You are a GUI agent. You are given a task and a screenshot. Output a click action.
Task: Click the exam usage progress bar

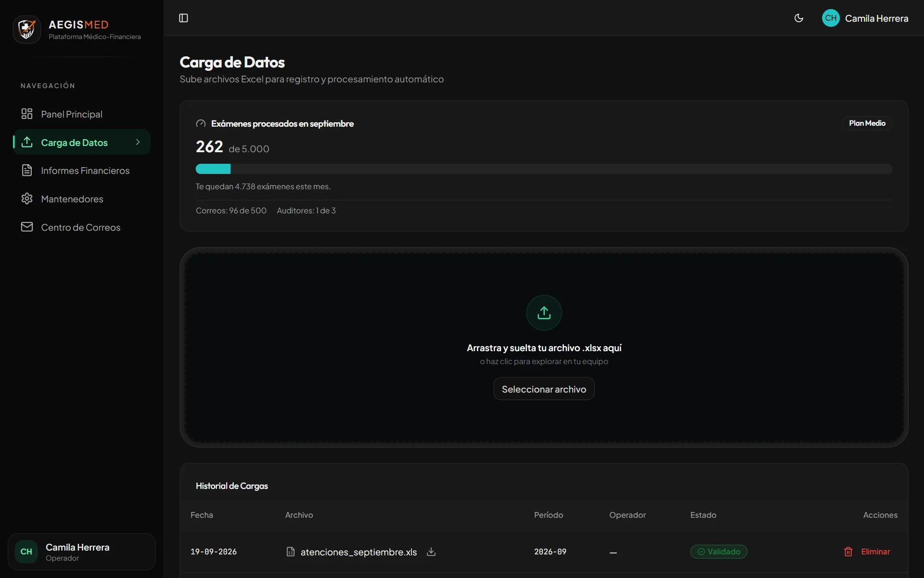coord(544,169)
